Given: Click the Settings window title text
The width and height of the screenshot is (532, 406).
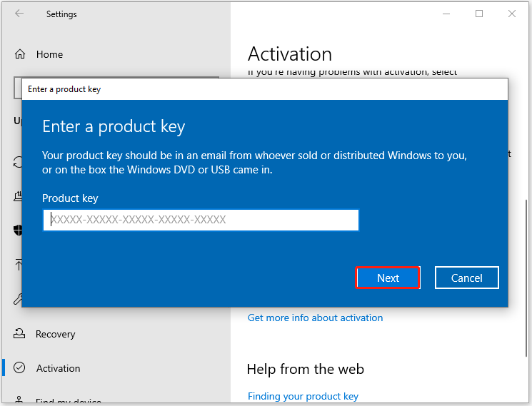Looking at the screenshot, I should 61,14.
